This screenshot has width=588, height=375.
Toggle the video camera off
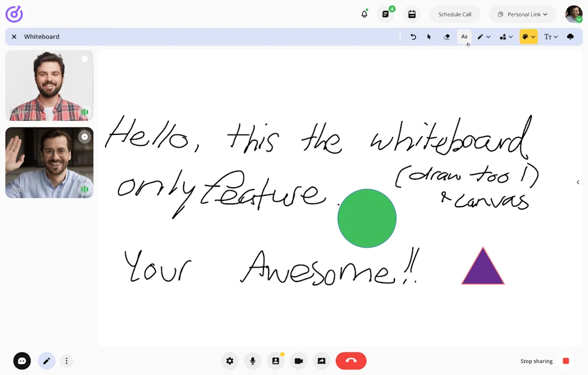pos(299,361)
